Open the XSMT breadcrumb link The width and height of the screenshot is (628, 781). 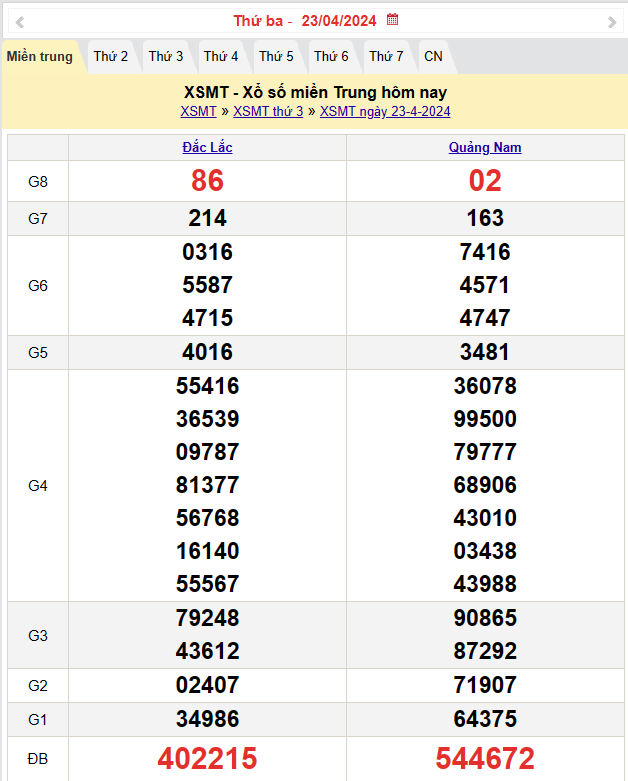point(199,111)
